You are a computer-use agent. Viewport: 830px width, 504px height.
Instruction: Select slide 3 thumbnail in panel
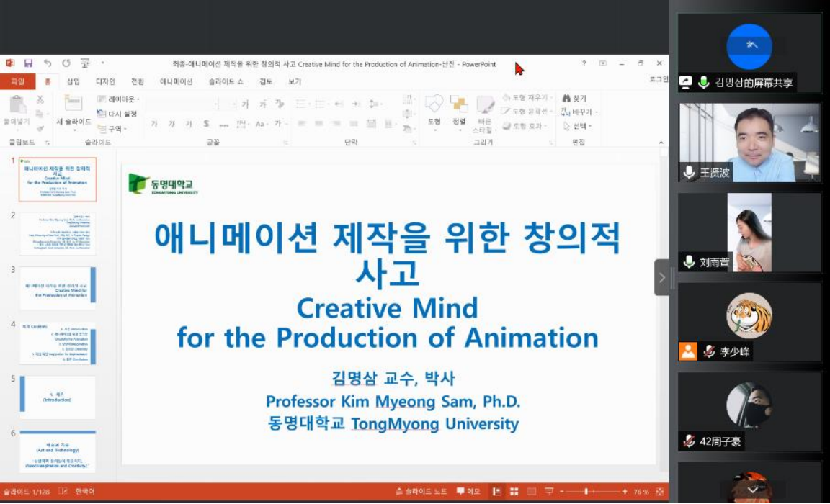point(58,284)
